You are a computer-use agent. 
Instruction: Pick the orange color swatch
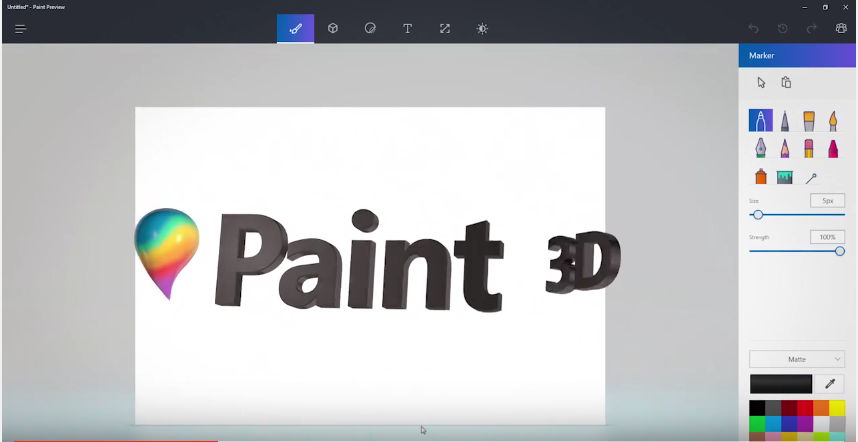pos(821,408)
